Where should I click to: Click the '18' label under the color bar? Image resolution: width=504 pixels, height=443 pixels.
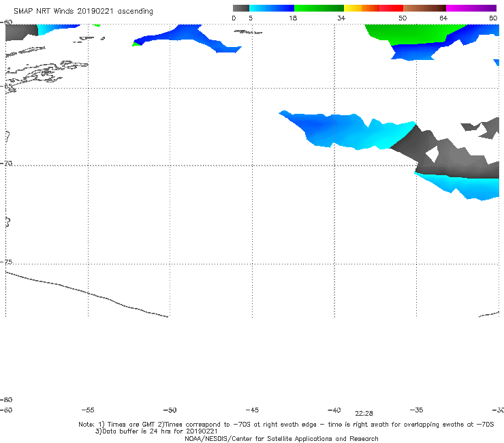point(293,18)
